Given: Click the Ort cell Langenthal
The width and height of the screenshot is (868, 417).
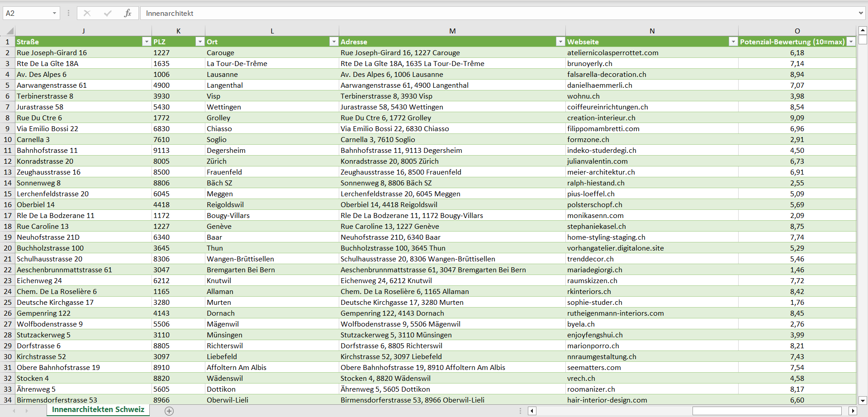Looking at the screenshot, I should point(272,85).
